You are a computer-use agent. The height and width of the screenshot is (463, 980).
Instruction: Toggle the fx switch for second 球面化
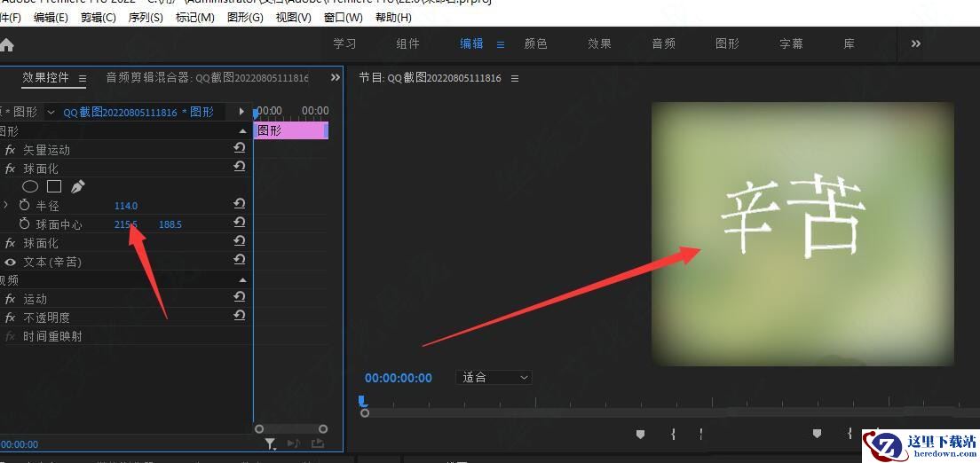coord(10,243)
